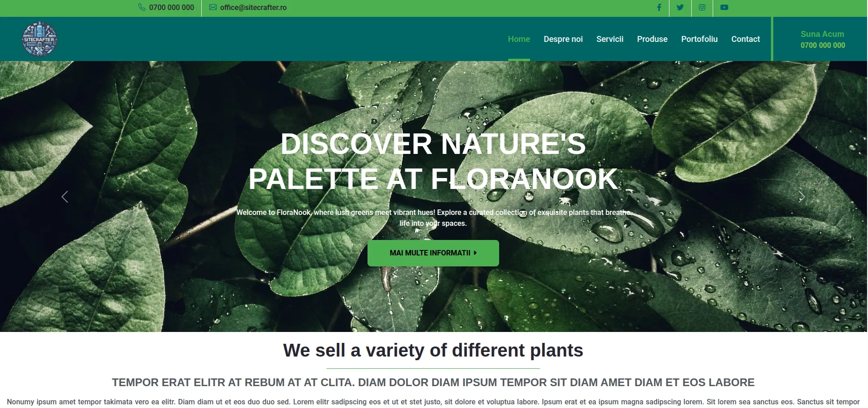Click the 0700 000 000 top bar number

pos(171,7)
